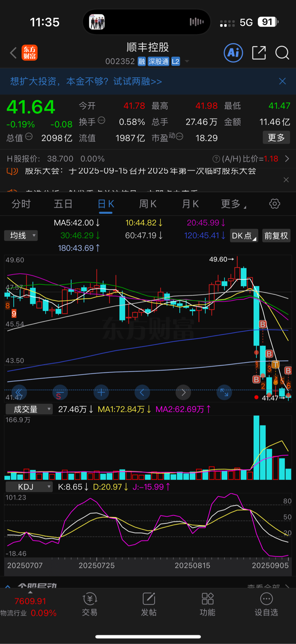Image resolution: width=296 pixels, height=644 pixels.
Task: Open the 成交量 indicator dropdown
Action: coord(29,409)
